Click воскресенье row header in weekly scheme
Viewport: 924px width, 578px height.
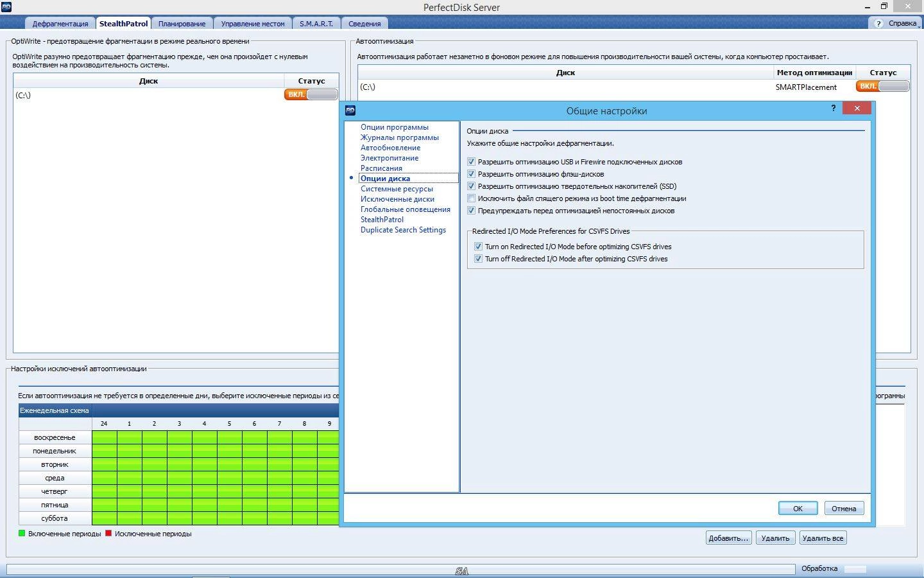pos(55,437)
